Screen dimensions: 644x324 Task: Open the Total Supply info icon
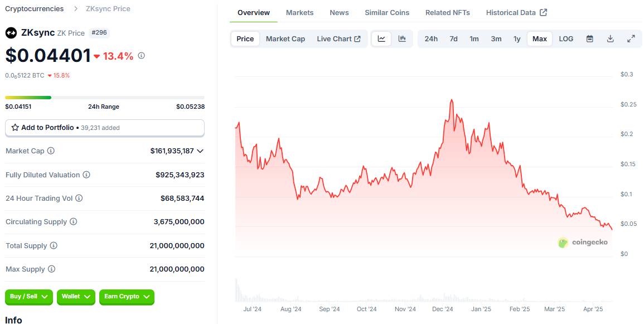click(54, 245)
